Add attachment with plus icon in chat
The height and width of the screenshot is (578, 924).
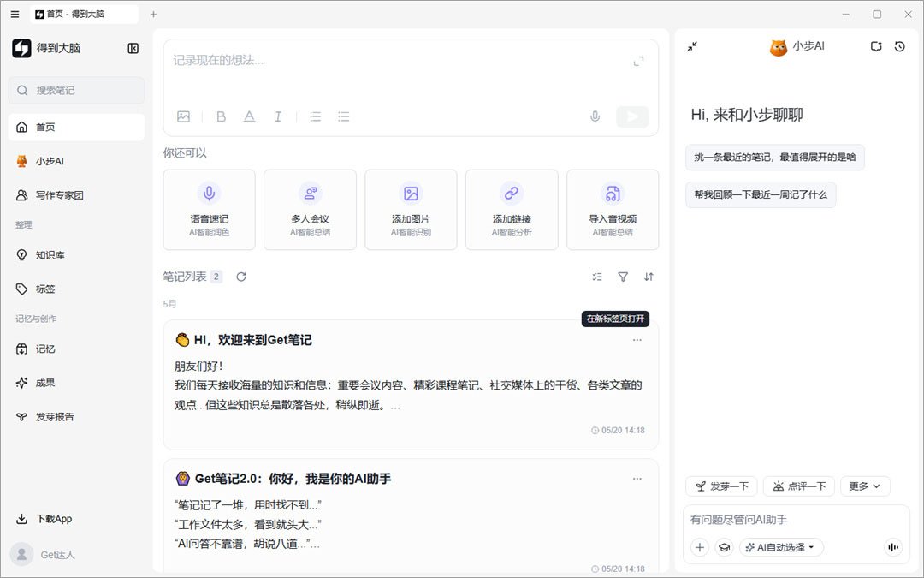[x=700, y=547]
